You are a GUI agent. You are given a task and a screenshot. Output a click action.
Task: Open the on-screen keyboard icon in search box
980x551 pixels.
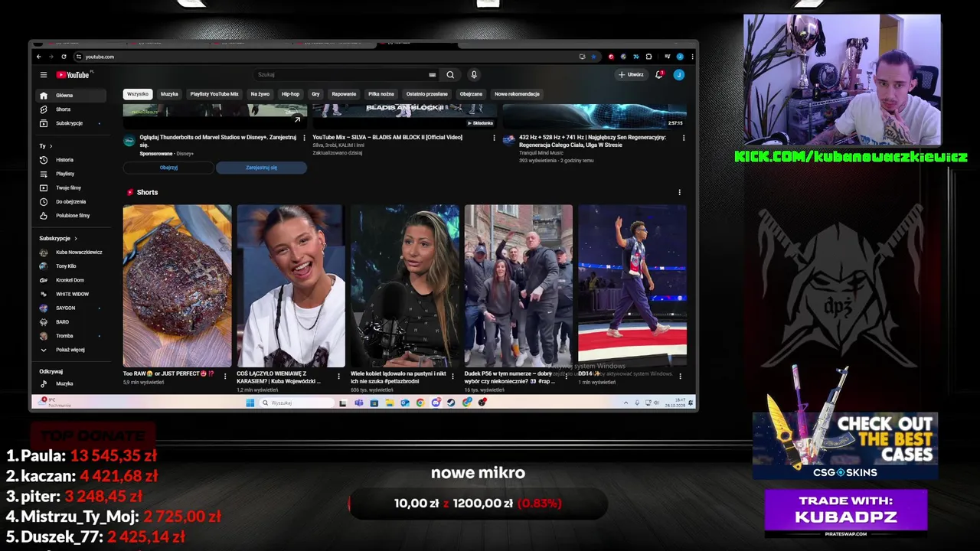click(x=433, y=75)
